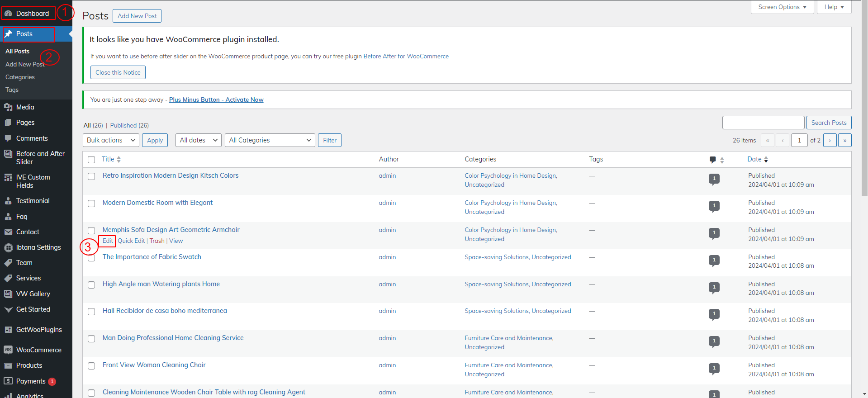Open the Bulk actions dropdown

pos(111,140)
